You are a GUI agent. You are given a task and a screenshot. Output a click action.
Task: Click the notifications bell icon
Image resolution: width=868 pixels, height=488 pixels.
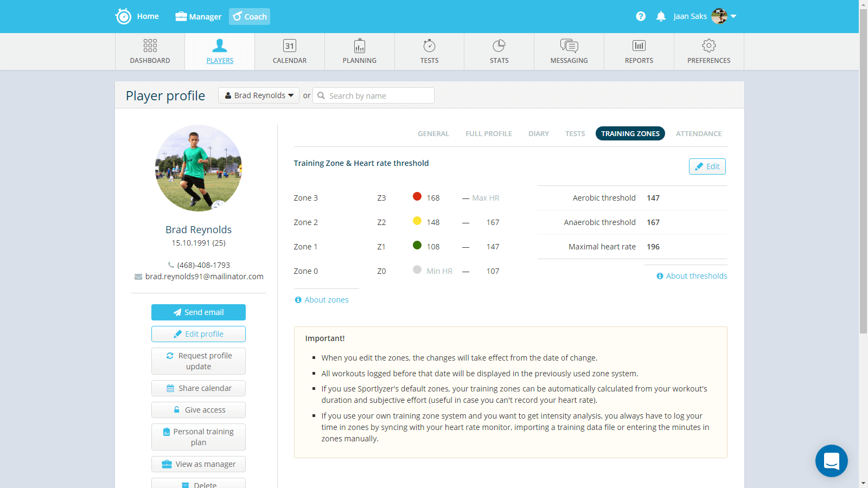pos(661,16)
